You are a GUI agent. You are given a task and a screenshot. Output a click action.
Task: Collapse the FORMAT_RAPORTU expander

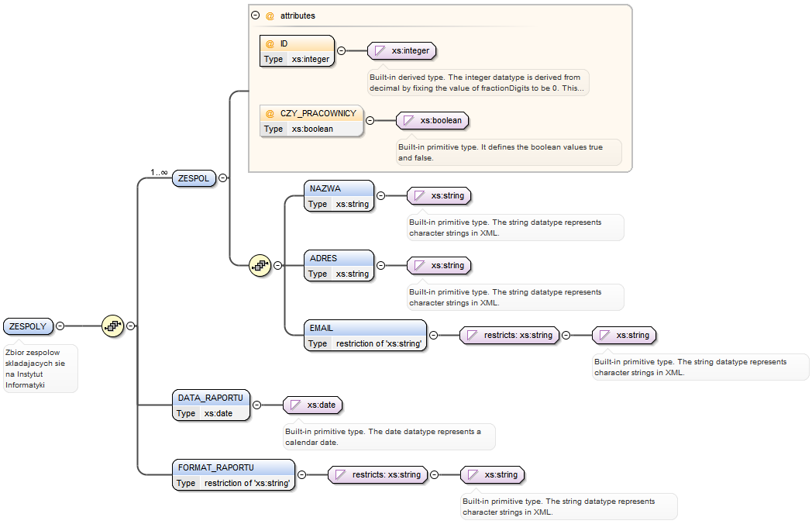click(x=301, y=474)
